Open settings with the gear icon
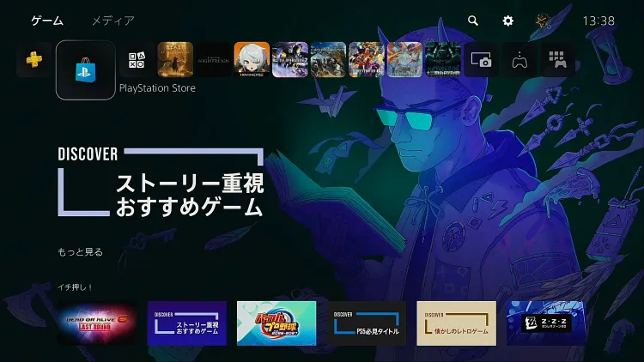 pyautogui.click(x=508, y=21)
